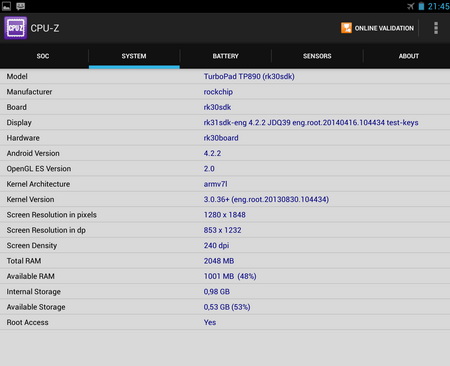
Task: Select the 853 x 1232 value
Action: click(222, 230)
